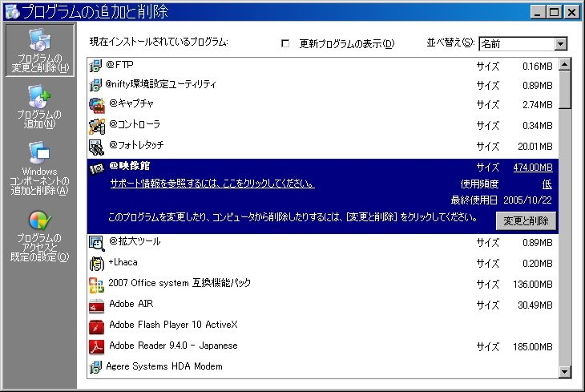Select the @コントローラ entry
This screenshot has height=392, width=585.
click(323, 126)
